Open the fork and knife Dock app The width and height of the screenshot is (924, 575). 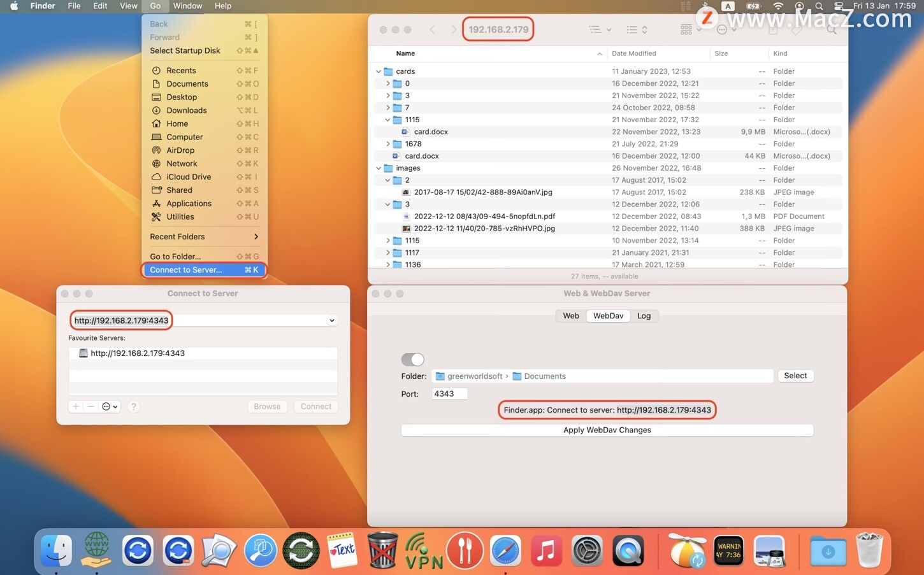pyautogui.click(x=465, y=550)
